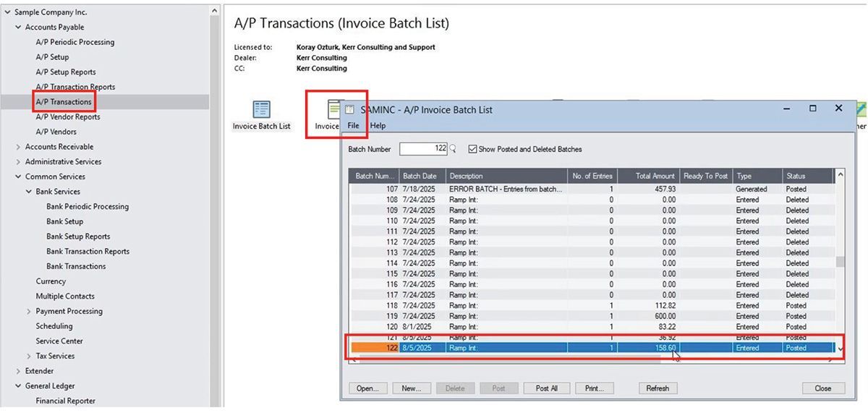The height and width of the screenshot is (413, 868).
Task: Select batch 118 row with 112.82
Action: (x=592, y=305)
